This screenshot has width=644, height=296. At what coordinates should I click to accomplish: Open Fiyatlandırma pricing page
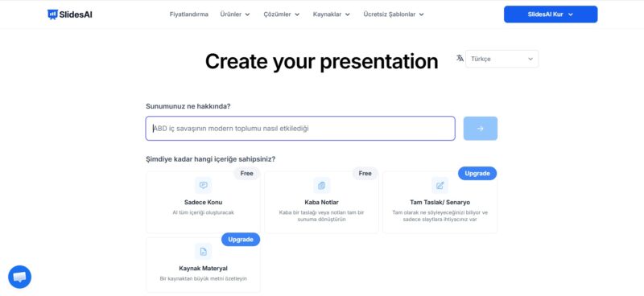point(189,14)
